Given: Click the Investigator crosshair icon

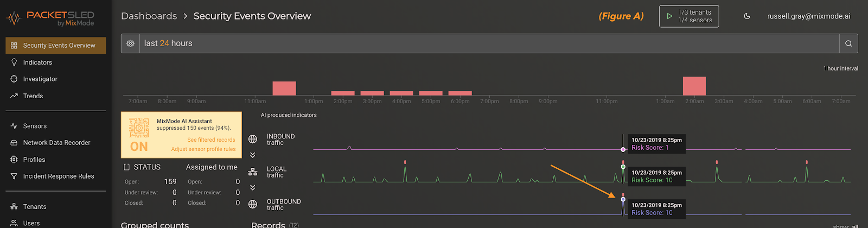Looking at the screenshot, I should (14, 79).
